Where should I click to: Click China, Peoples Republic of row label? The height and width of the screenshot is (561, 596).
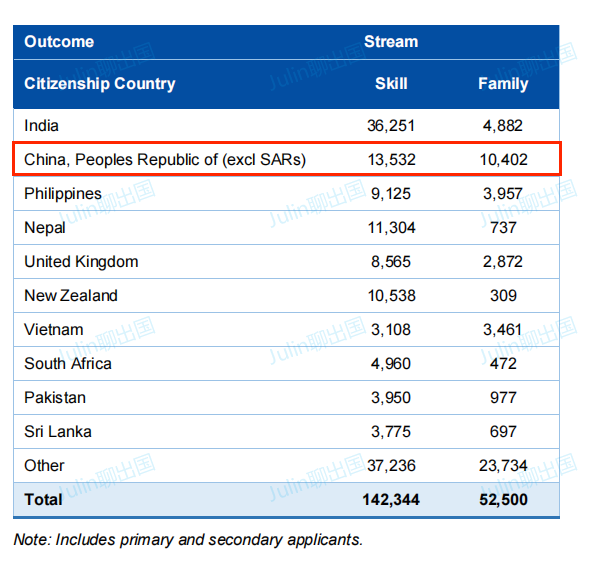(x=165, y=160)
